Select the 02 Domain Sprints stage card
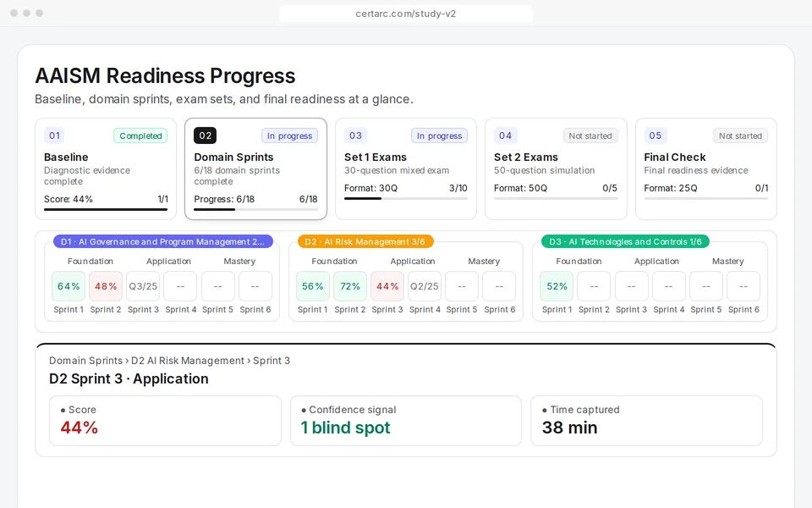Image resolution: width=812 pixels, height=508 pixels. pyautogui.click(x=255, y=169)
